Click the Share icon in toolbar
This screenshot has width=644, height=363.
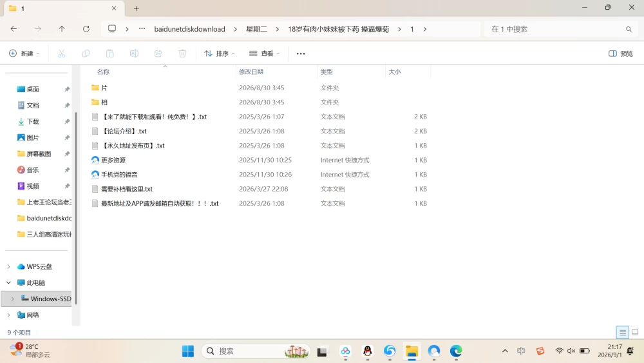158,54
